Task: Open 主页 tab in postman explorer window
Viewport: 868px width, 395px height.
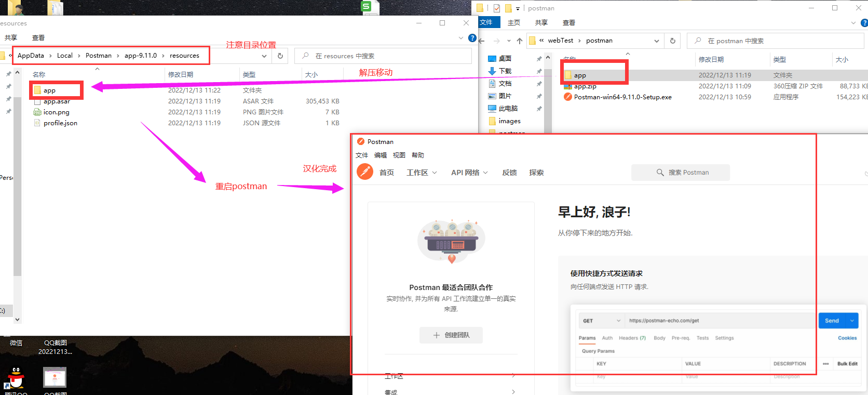Action: (x=514, y=23)
